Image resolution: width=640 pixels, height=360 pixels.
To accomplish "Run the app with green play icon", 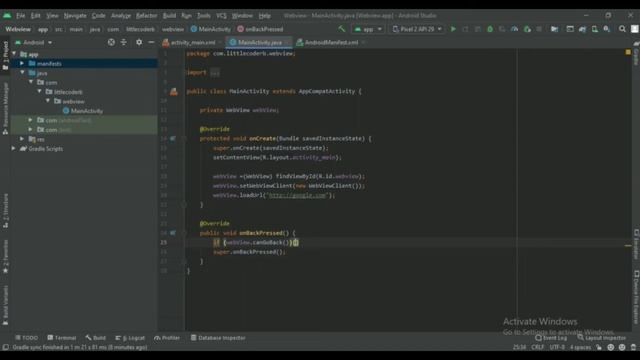I will click(x=453, y=29).
